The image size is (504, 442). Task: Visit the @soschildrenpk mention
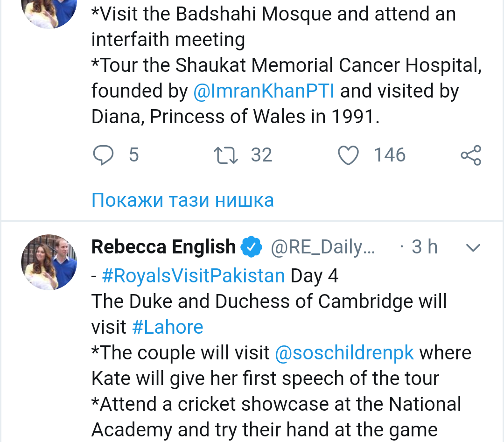click(344, 353)
